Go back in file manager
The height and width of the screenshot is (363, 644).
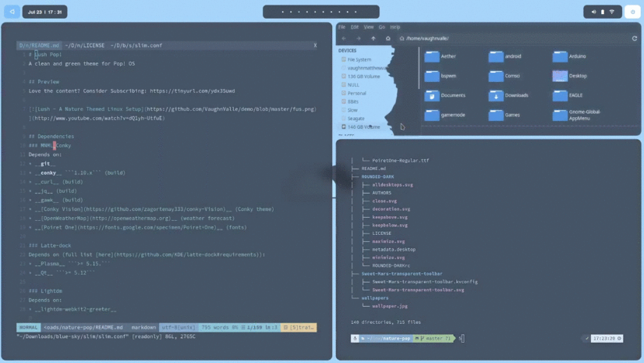[x=344, y=38]
